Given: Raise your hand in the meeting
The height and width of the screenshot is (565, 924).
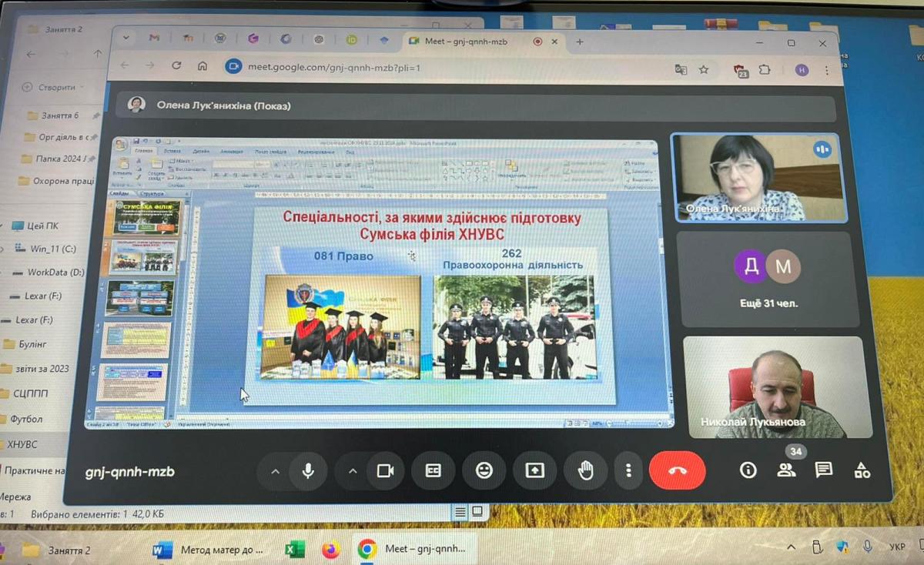Looking at the screenshot, I should coord(585,470).
